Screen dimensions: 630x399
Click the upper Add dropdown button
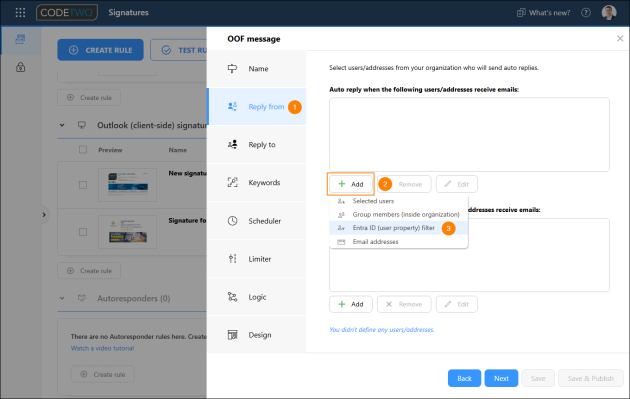[x=351, y=184]
